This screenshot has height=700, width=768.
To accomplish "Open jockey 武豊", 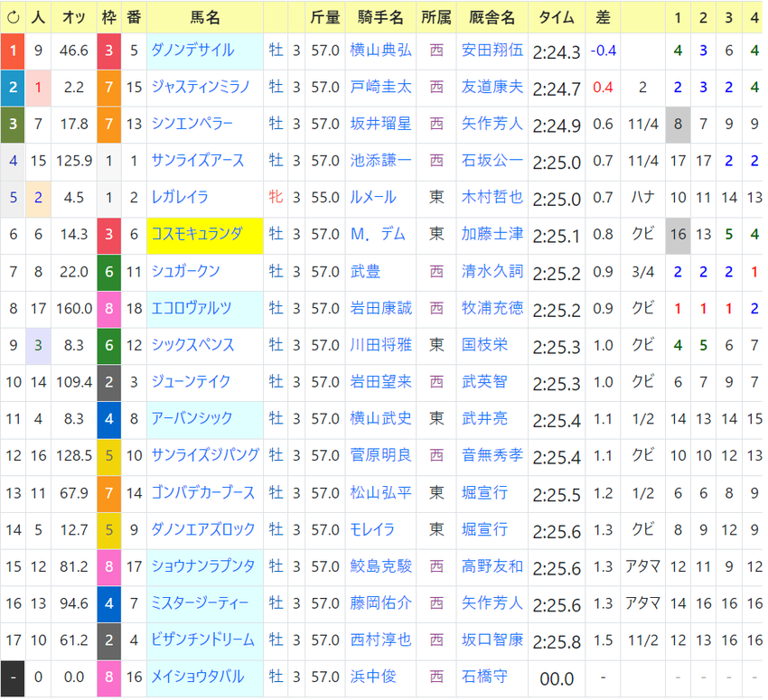I will click(x=365, y=271).
